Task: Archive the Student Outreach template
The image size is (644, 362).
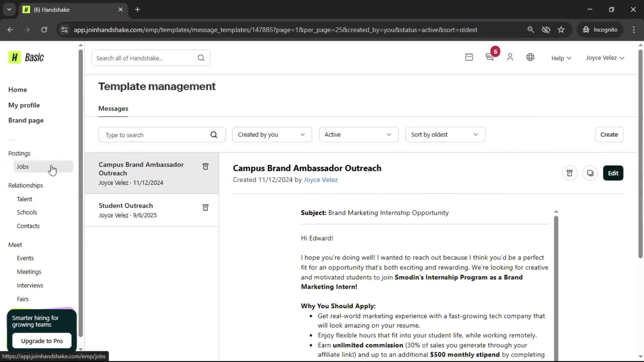Action: pyautogui.click(x=206, y=207)
